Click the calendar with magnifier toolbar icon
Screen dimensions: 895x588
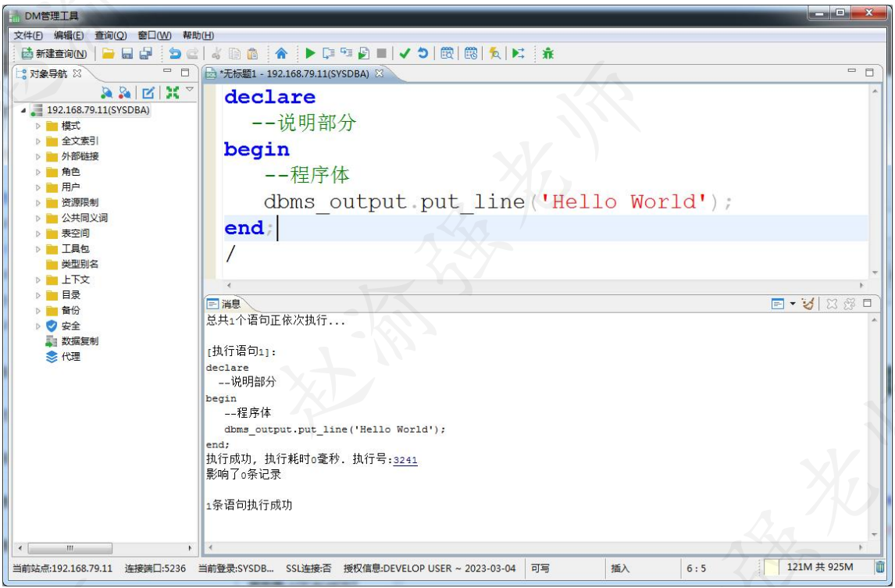tap(447, 54)
